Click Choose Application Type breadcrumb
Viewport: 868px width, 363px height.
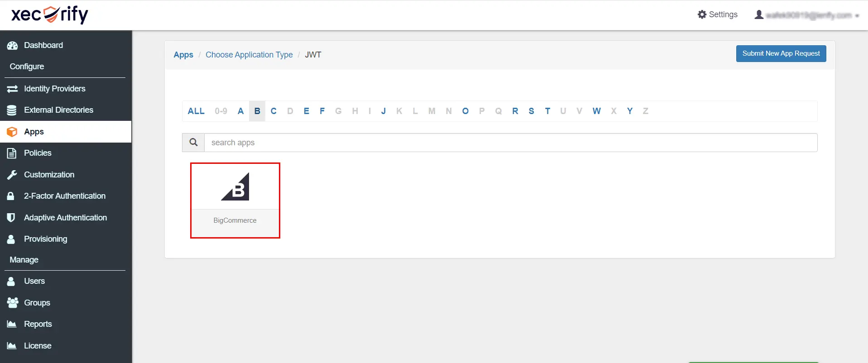249,55
